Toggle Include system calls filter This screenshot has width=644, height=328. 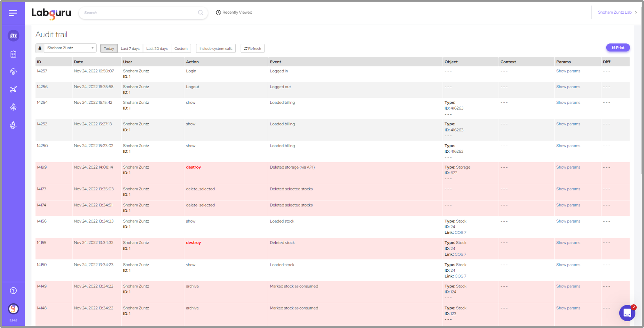[x=216, y=49]
